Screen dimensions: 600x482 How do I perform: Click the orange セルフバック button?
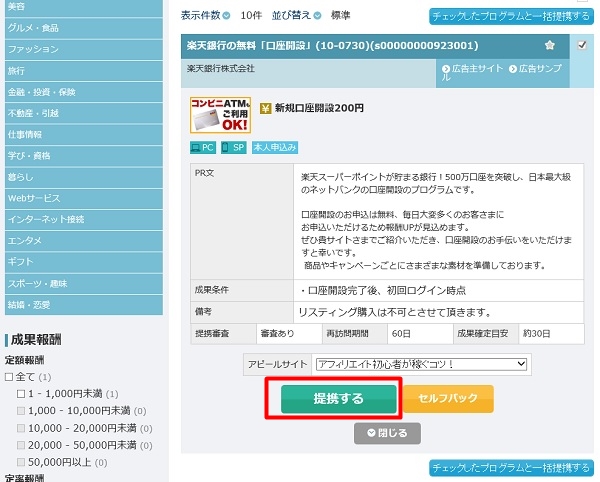pyautogui.click(x=448, y=399)
